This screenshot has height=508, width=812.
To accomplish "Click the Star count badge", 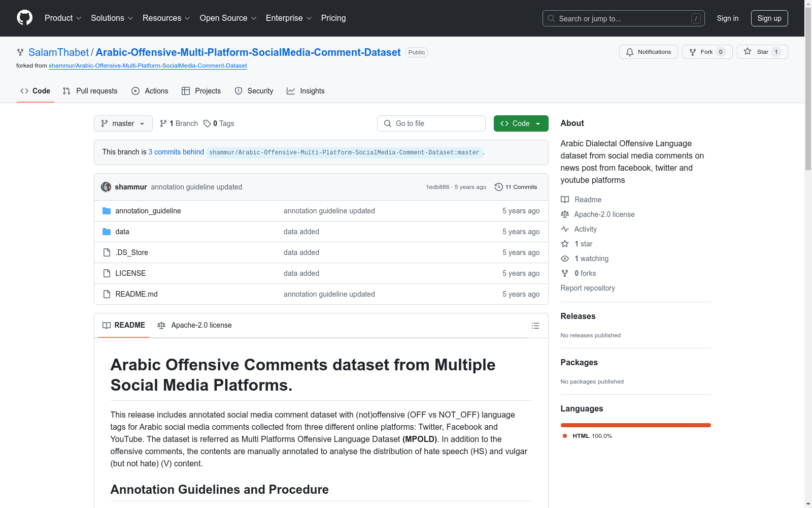I will coord(776,52).
